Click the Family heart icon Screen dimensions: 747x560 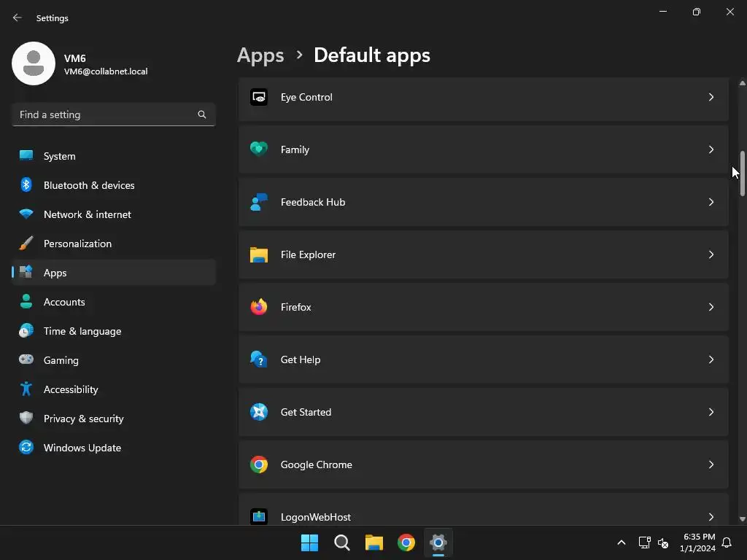tap(259, 149)
